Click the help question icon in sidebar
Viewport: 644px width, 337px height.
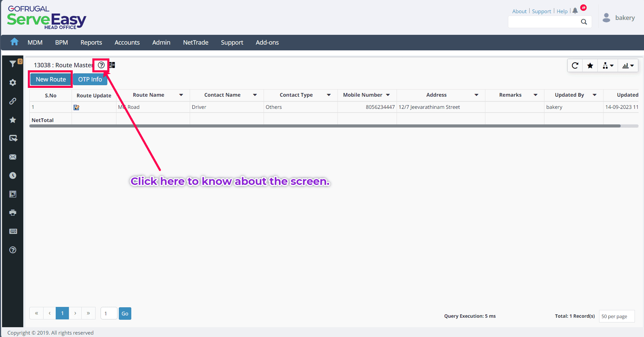tap(13, 250)
